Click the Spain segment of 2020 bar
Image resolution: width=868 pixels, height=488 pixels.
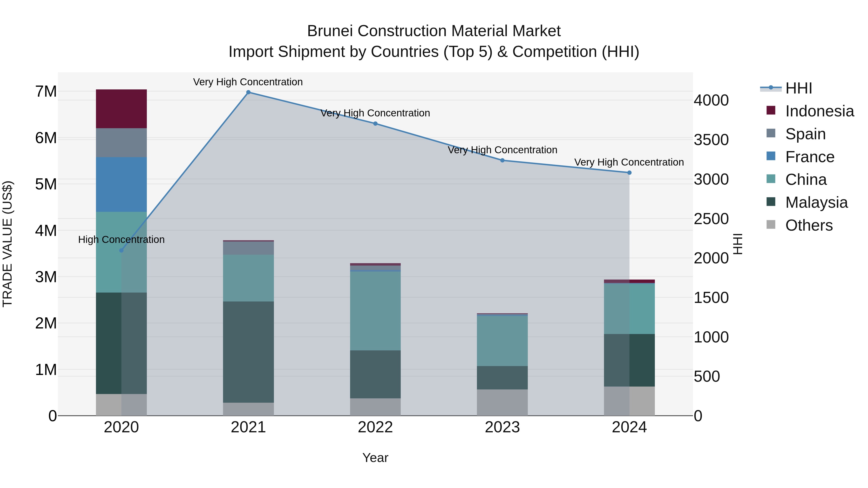click(121, 143)
